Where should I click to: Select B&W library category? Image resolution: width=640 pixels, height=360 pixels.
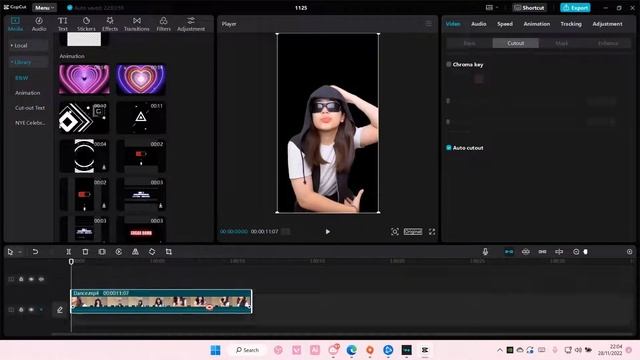click(22, 78)
